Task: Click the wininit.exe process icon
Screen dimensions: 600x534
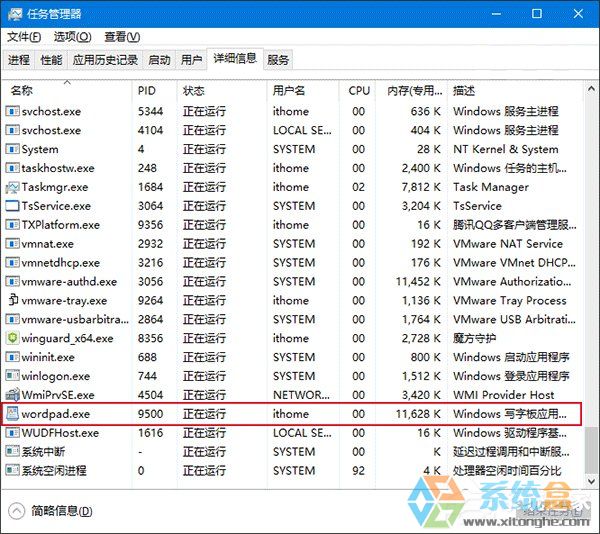Action: pos(12,357)
